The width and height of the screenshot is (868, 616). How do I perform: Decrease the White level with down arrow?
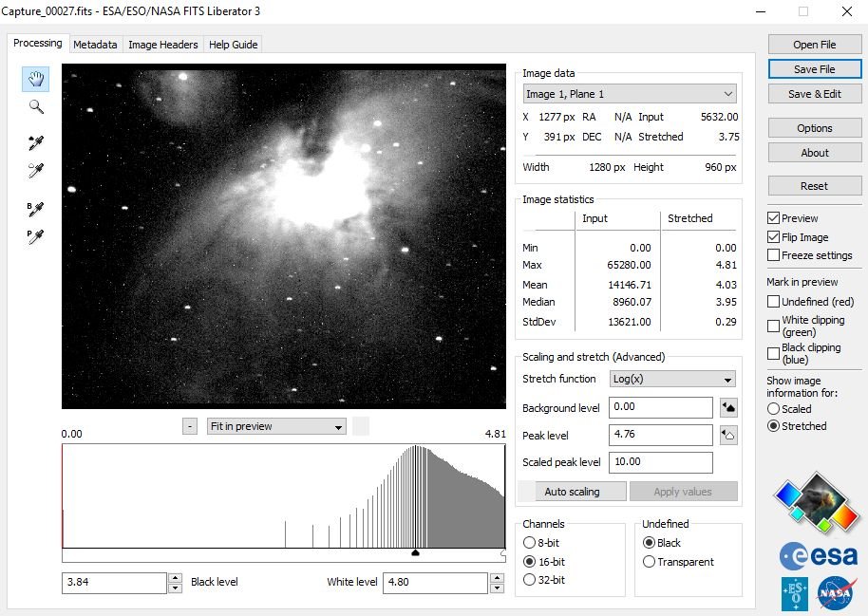pyautogui.click(x=497, y=588)
